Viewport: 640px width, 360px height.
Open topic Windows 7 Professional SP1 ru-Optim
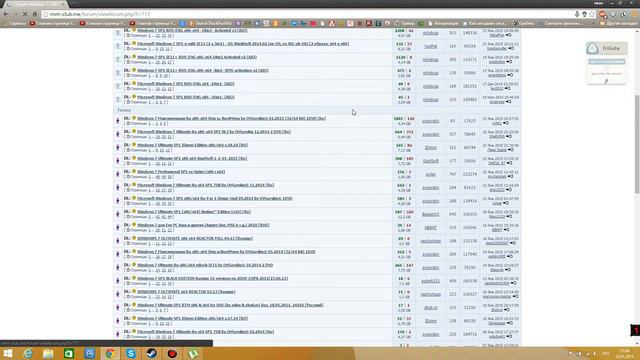(181, 172)
